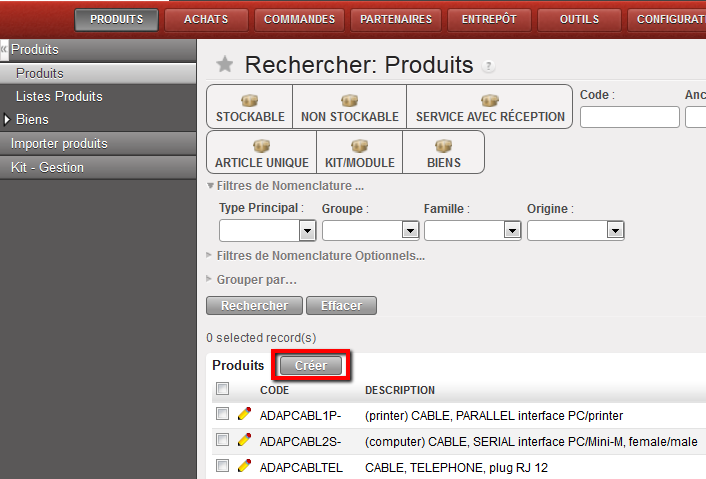Select Service avec Réception filter icon
The width and height of the screenshot is (706, 479).
point(489,101)
